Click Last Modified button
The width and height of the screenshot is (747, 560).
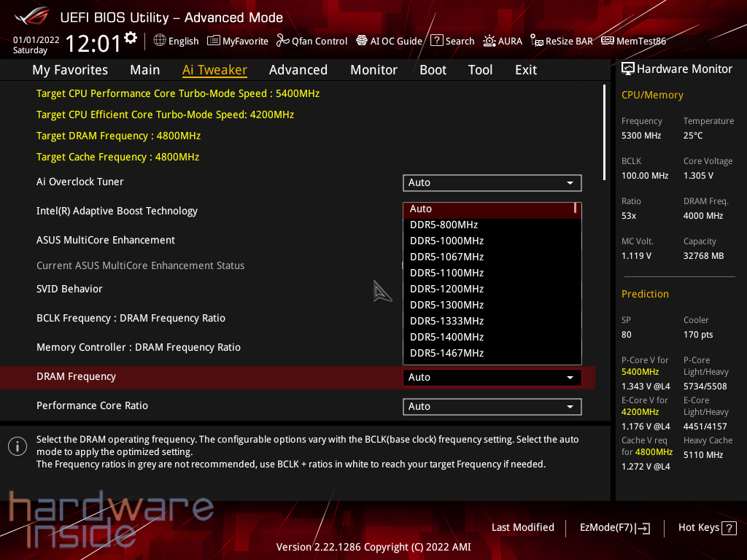pyautogui.click(x=522, y=528)
